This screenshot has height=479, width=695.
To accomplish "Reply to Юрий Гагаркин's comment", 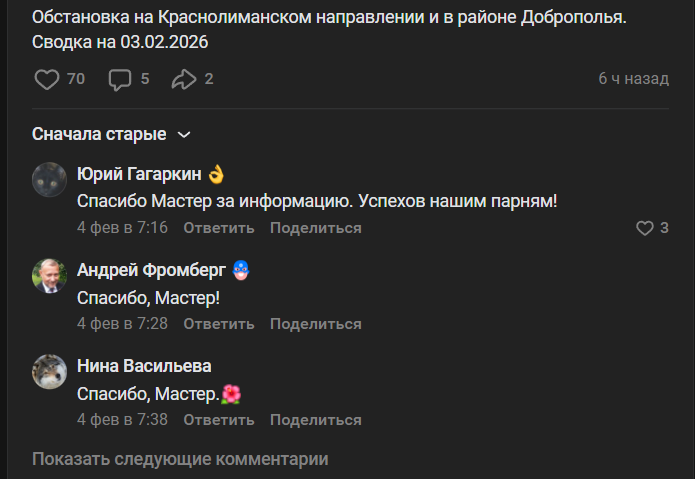I will click(x=219, y=228).
